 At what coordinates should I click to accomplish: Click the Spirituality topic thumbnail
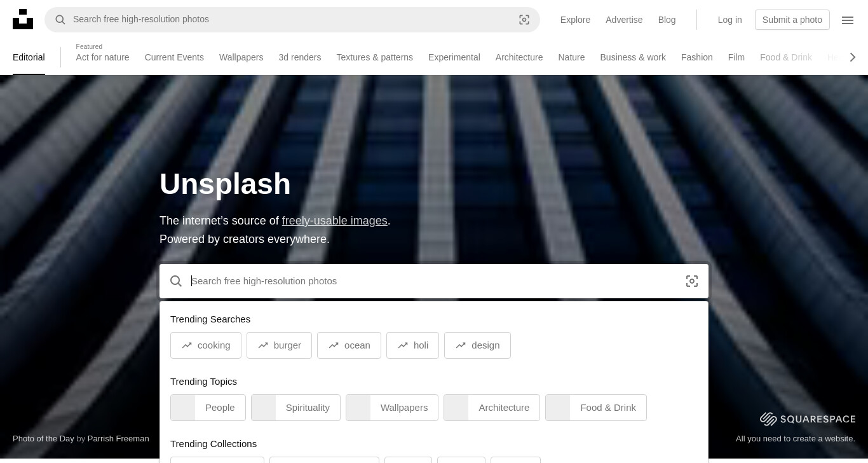click(x=264, y=408)
